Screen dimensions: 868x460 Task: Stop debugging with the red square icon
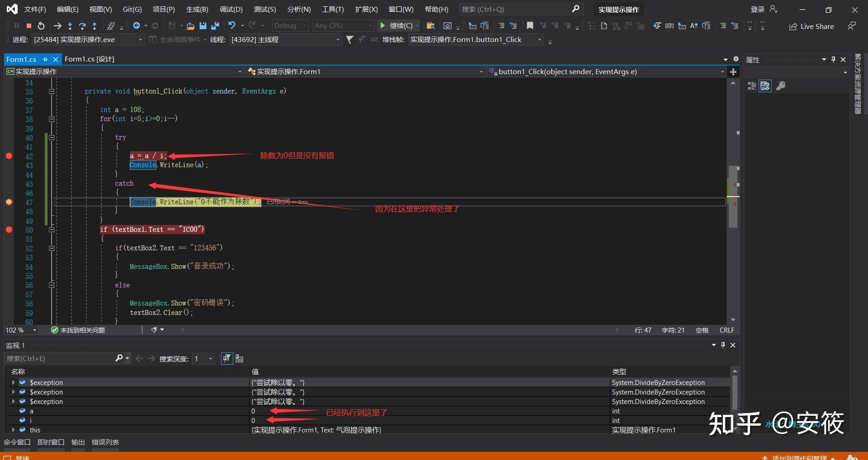pos(29,26)
